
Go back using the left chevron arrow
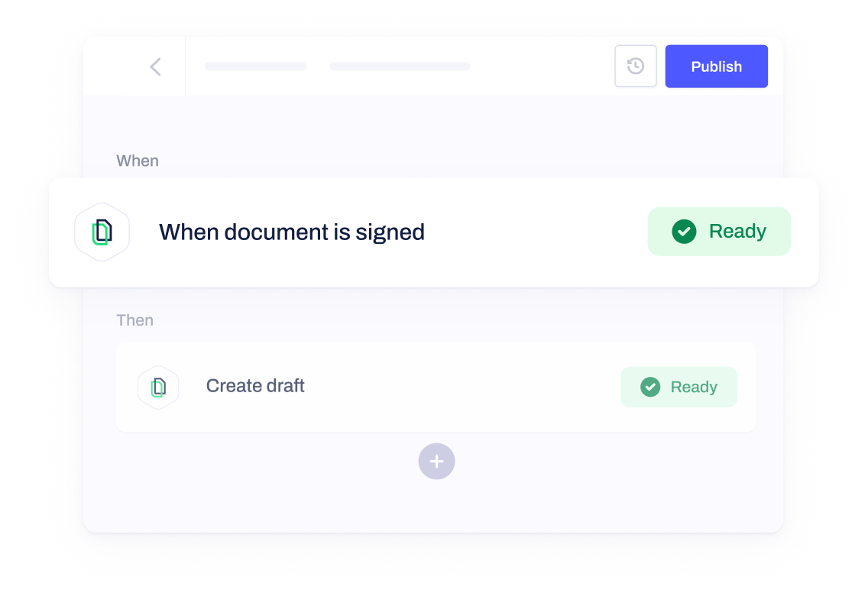point(156,67)
